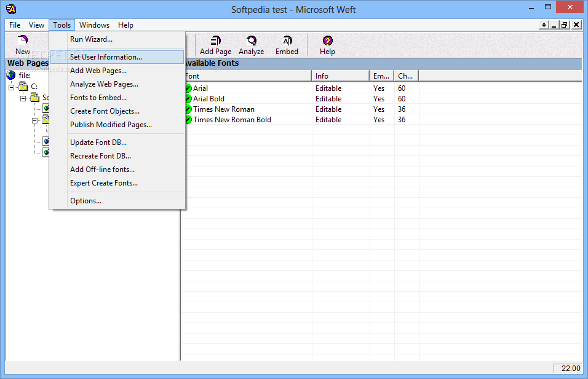Choose Options... from Tools menu
This screenshot has width=588, height=379.
[117, 201]
